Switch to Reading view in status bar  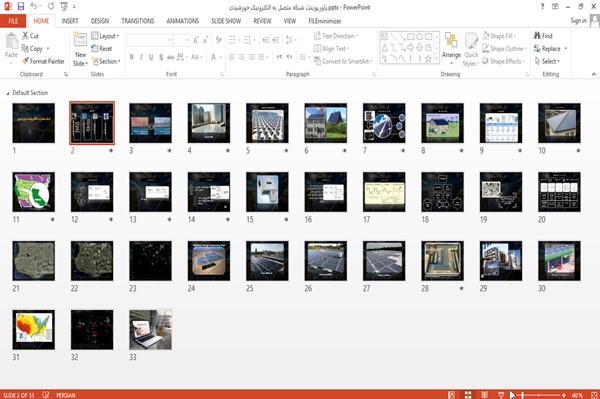[484, 395]
